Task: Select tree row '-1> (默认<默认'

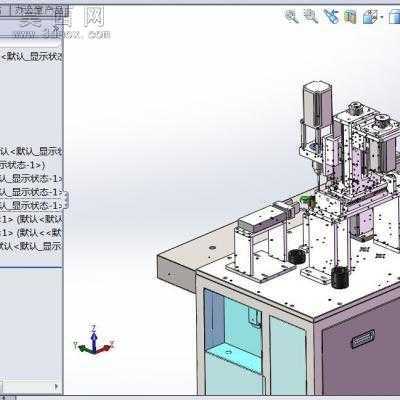Action: point(31,219)
